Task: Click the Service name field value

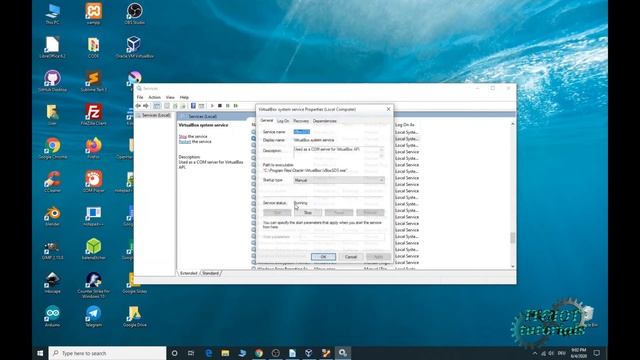Action: 302,132
